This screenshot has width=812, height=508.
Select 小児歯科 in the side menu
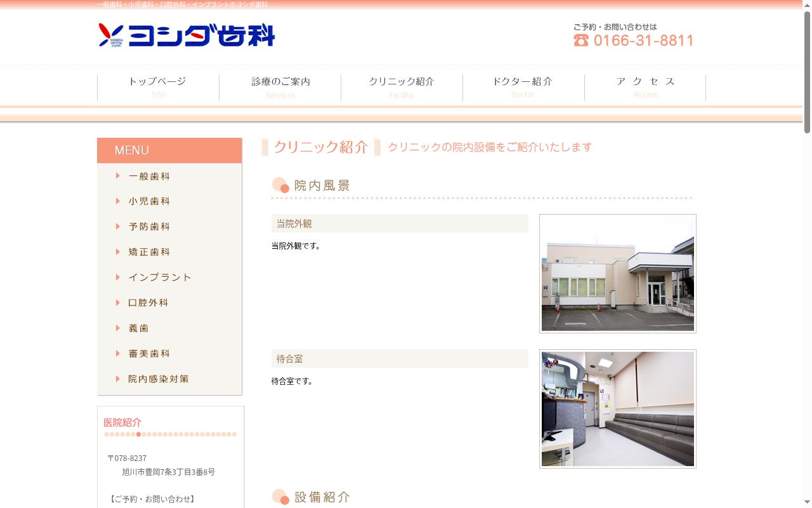[x=169, y=201]
